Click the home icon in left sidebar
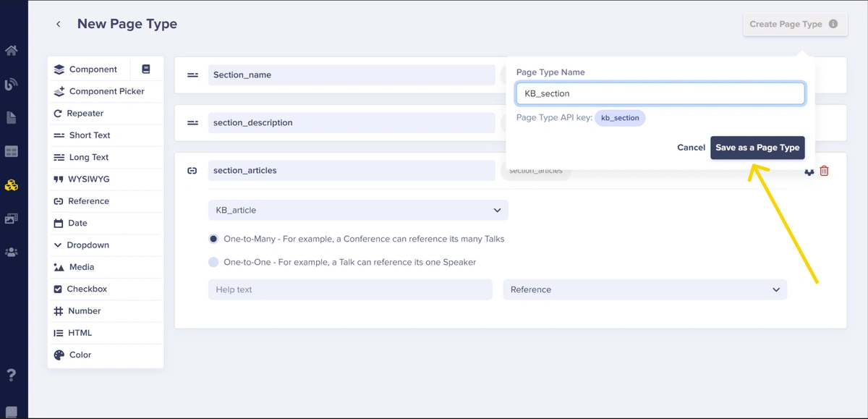The image size is (868, 419). coord(11,51)
